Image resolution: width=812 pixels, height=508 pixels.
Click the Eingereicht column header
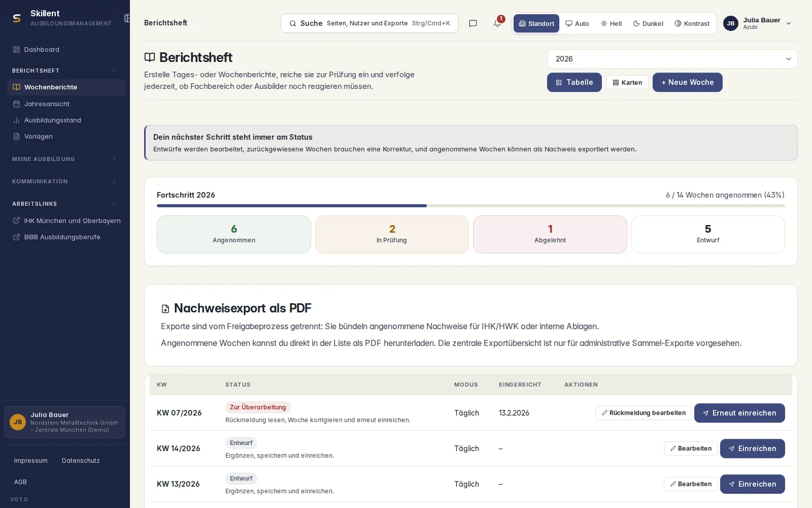click(x=520, y=385)
